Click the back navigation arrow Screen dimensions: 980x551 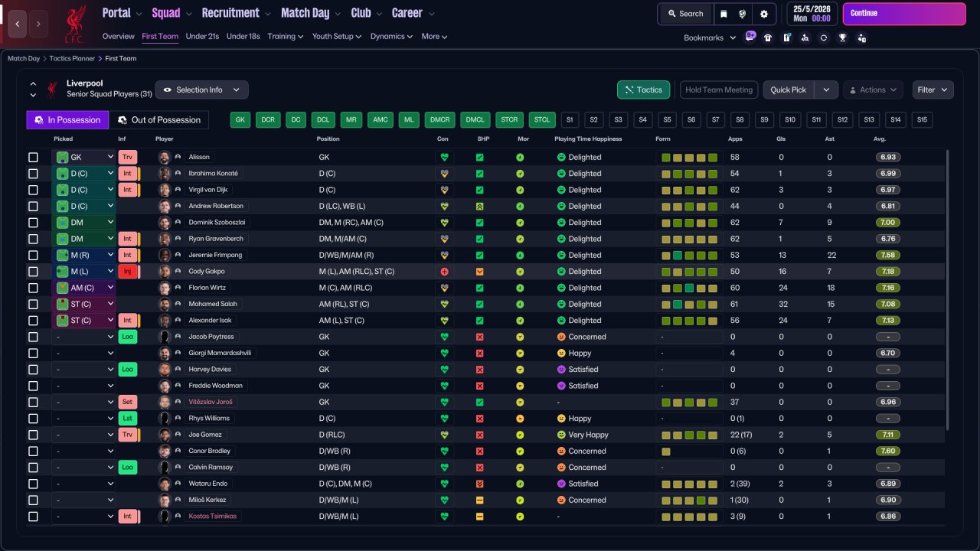18,24
